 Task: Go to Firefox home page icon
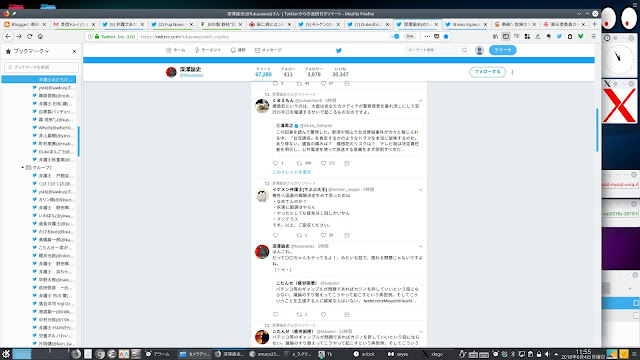40,36
